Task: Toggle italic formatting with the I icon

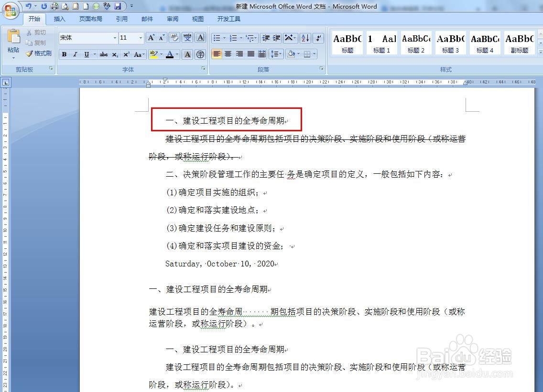Action: click(76, 54)
